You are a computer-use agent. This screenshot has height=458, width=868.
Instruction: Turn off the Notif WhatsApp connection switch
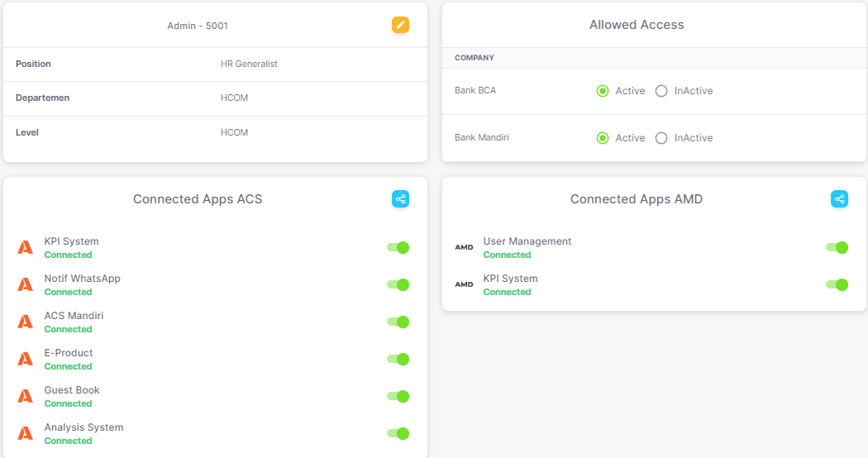tap(398, 284)
